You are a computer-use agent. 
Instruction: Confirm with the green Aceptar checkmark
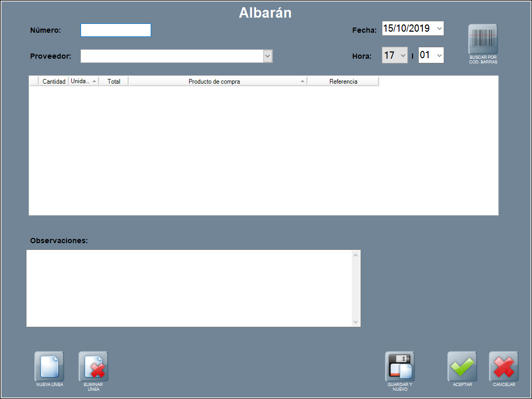(462, 366)
